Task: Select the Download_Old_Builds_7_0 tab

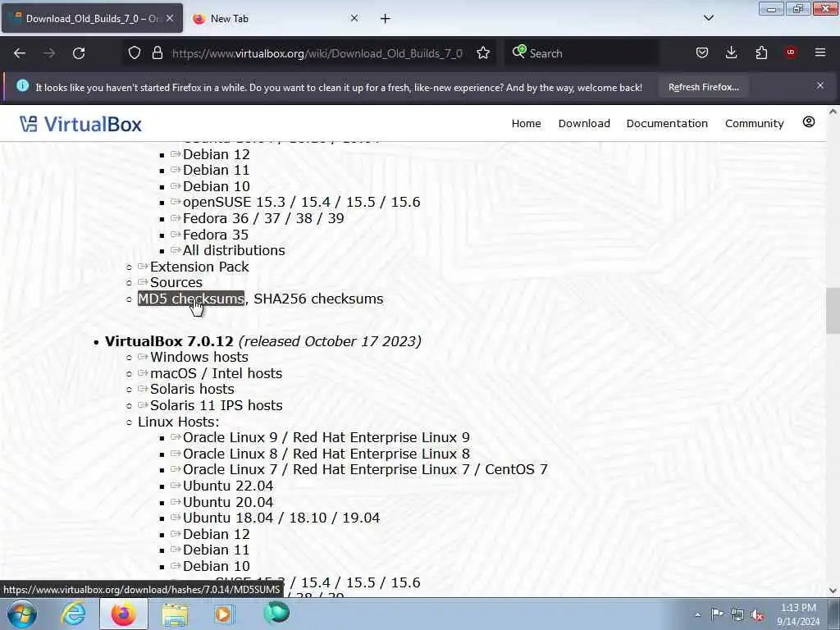Action: pos(92,19)
